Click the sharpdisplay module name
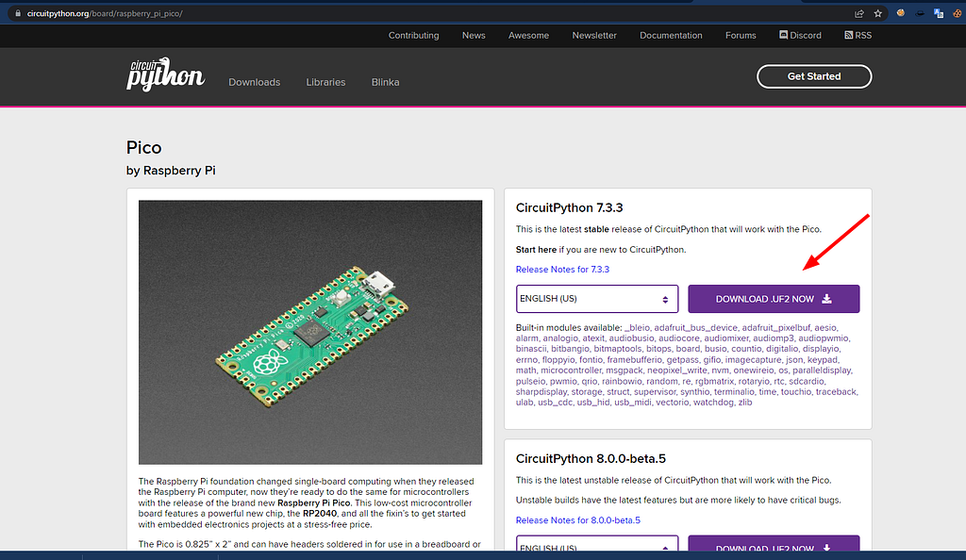The width and height of the screenshot is (966, 560). pyautogui.click(x=541, y=391)
